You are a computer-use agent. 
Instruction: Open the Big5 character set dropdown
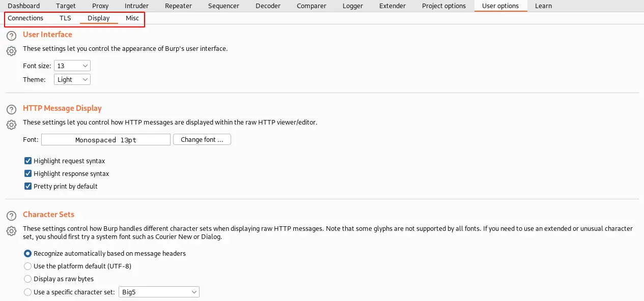159,292
